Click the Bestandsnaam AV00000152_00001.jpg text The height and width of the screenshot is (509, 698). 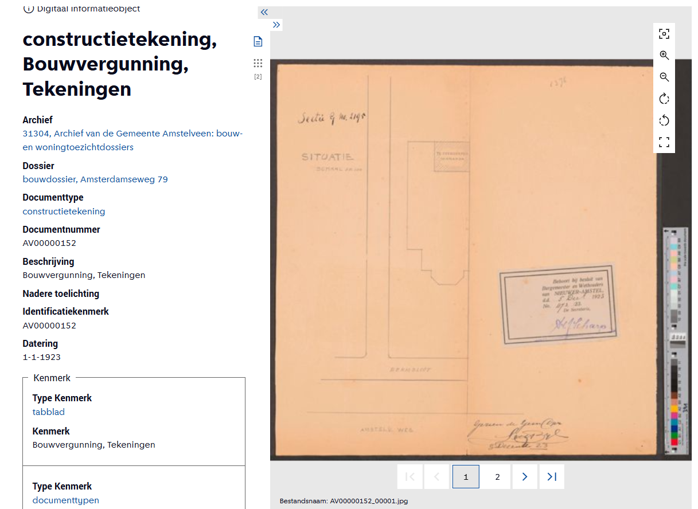pyautogui.click(x=343, y=501)
